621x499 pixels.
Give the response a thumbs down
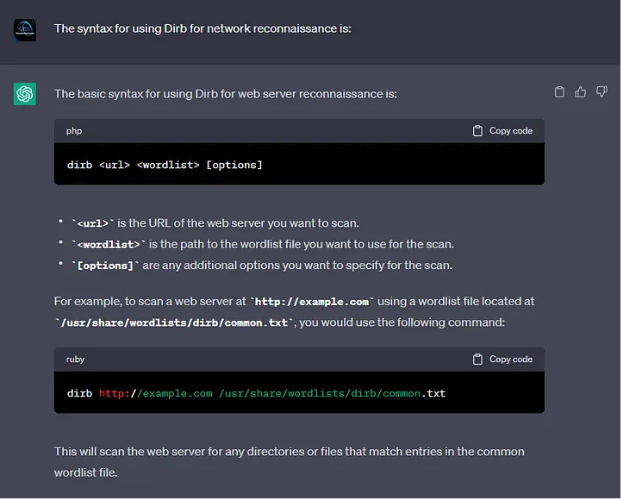pos(602,92)
